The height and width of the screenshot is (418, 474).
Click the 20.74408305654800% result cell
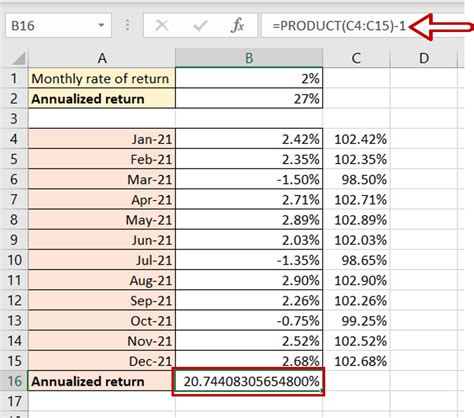pos(248,381)
